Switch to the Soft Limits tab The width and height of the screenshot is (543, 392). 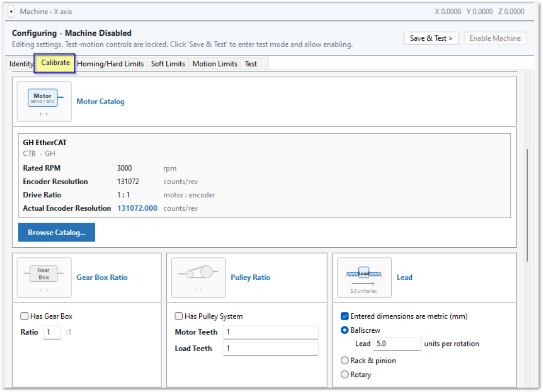tap(168, 64)
